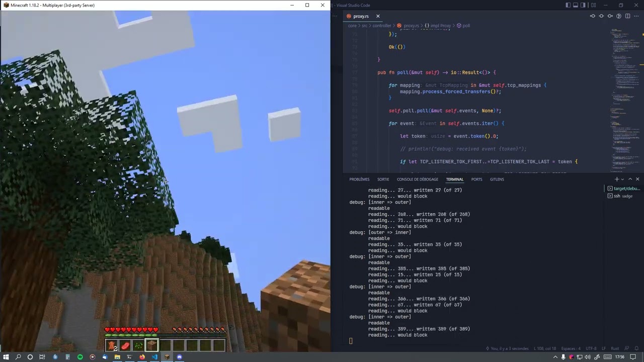Image resolution: width=644 pixels, height=362 pixels.
Task: Open the Windows Action Center notifications
Action: (633, 357)
